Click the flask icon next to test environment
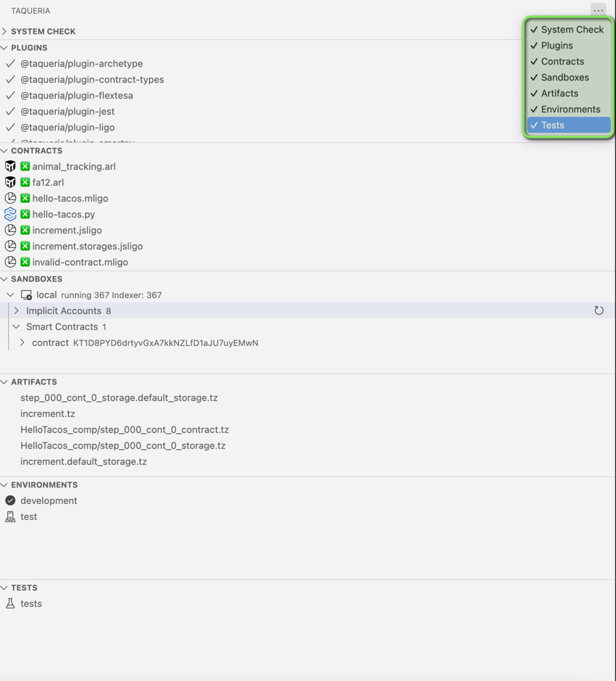The width and height of the screenshot is (616, 681). tap(10, 516)
